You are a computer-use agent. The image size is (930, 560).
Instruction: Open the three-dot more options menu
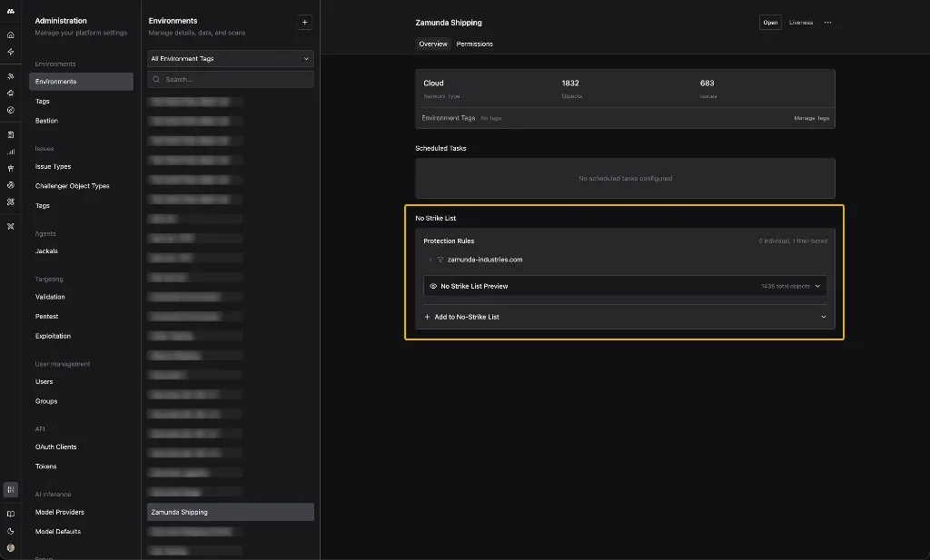828,23
